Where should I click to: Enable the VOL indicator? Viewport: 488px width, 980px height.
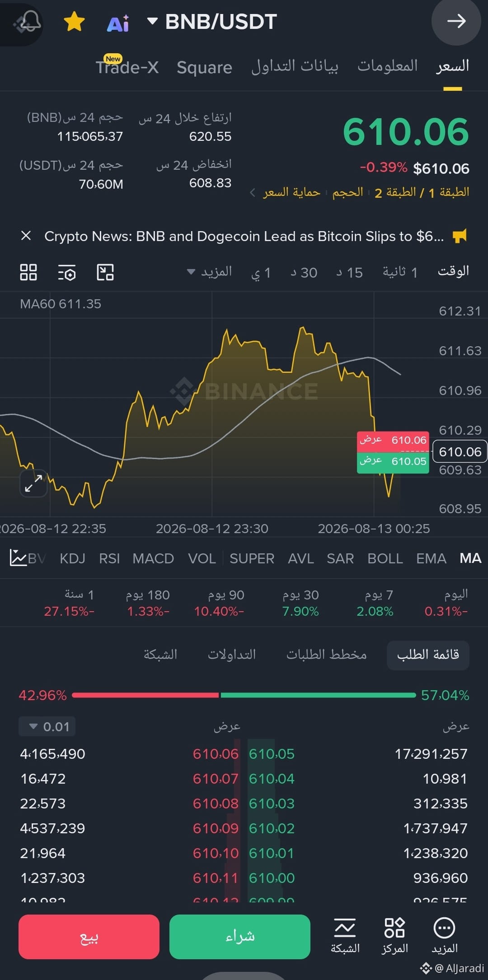click(x=202, y=558)
